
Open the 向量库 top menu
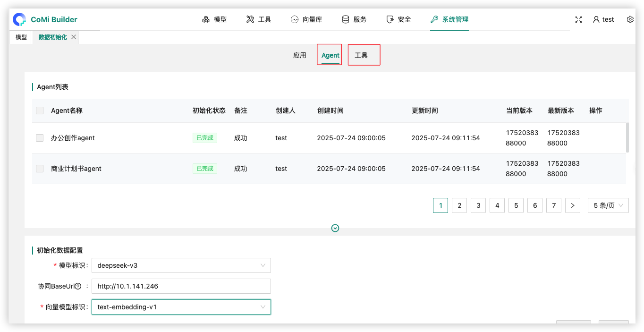click(x=306, y=19)
